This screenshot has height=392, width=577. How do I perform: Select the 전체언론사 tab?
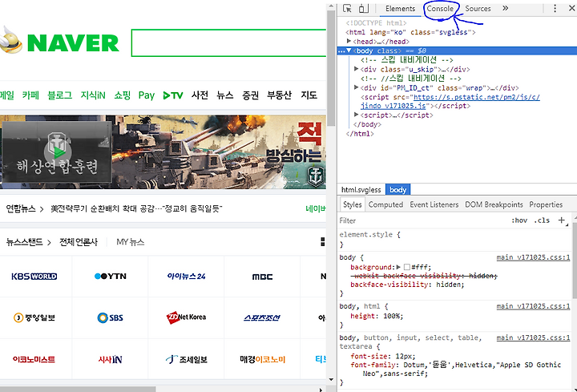pyautogui.click(x=79, y=242)
